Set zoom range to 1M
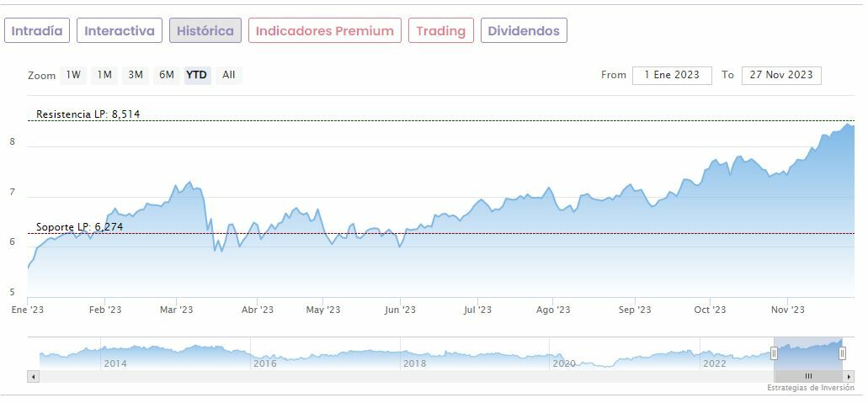 (x=104, y=75)
